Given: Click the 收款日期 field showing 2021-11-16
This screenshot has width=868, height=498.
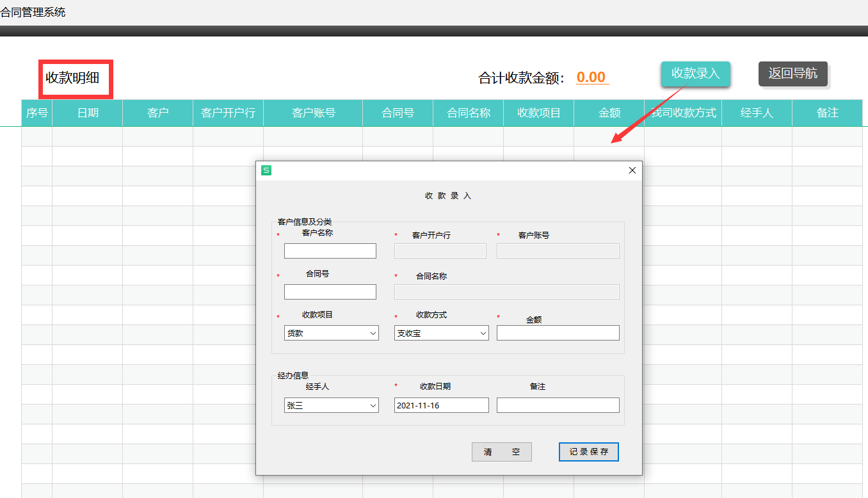Looking at the screenshot, I should pos(440,405).
